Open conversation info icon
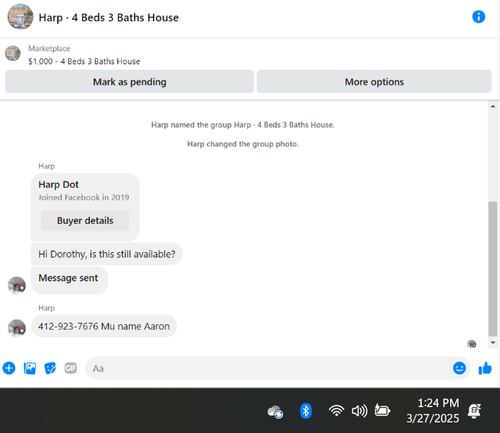 tap(478, 17)
